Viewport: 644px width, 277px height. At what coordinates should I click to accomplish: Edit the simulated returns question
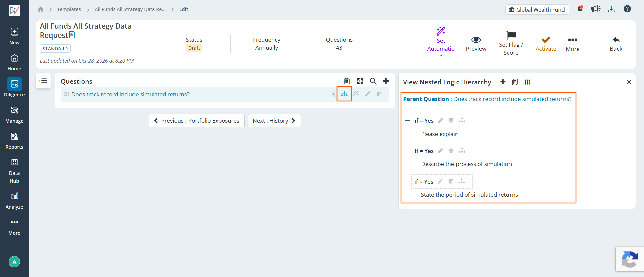click(x=368, y=94)
